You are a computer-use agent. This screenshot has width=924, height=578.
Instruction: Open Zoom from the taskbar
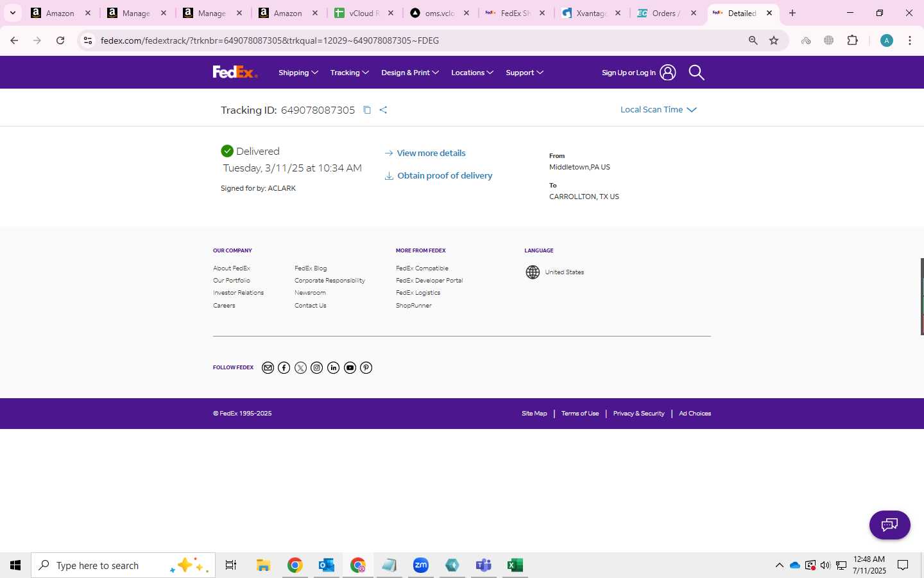point(421,565)
